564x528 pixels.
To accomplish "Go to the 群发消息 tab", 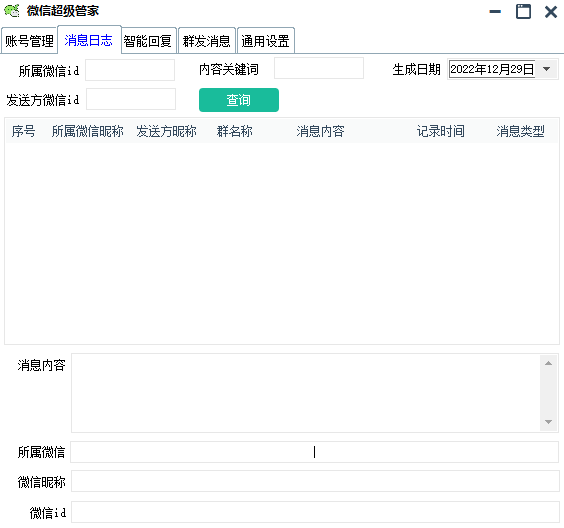I will tap(207, 41).
